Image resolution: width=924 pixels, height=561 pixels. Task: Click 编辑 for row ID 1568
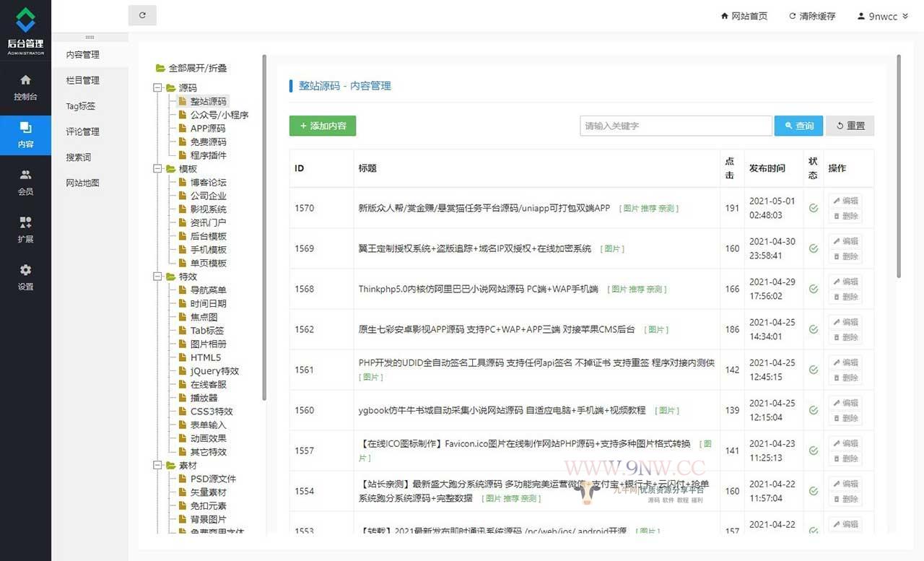tap(845, 282)
